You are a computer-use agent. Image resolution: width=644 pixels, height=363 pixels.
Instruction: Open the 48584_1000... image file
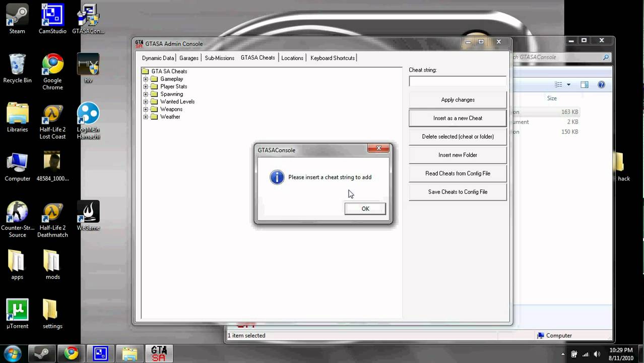click(x=52, y=166)
